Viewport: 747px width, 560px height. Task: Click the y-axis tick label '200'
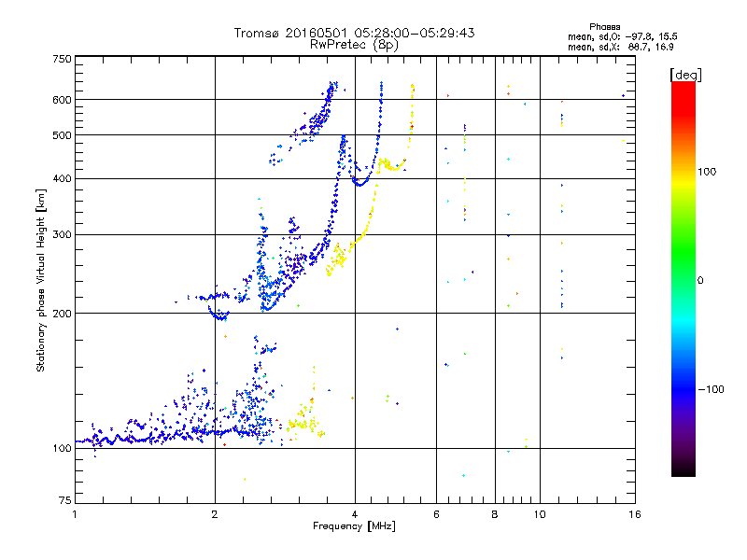coord(62,314)
